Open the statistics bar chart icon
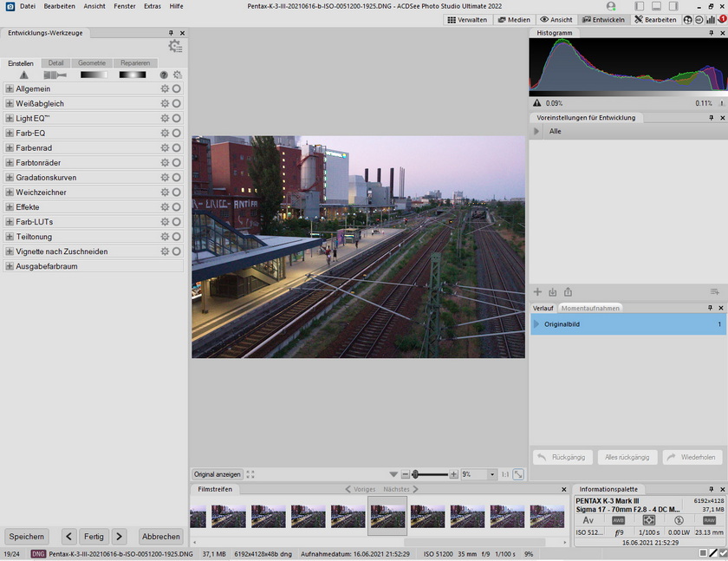728x561 pixels. point(711,19)
